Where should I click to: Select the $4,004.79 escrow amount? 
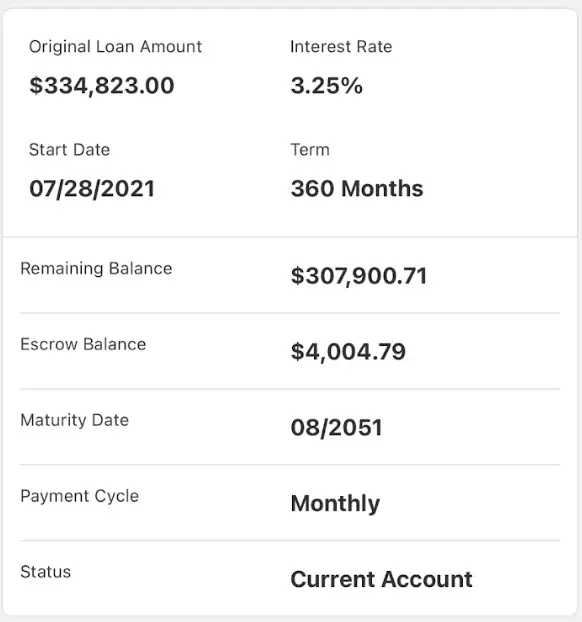(348, 351)
